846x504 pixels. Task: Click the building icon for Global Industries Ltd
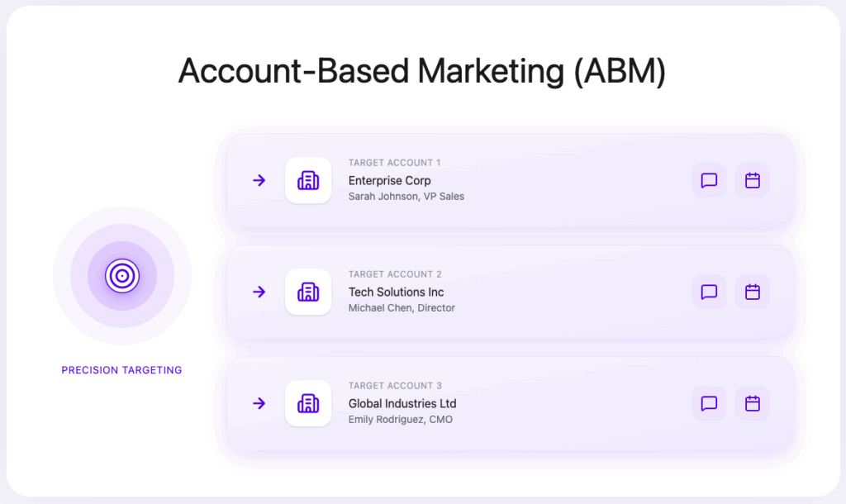[308, 403]
